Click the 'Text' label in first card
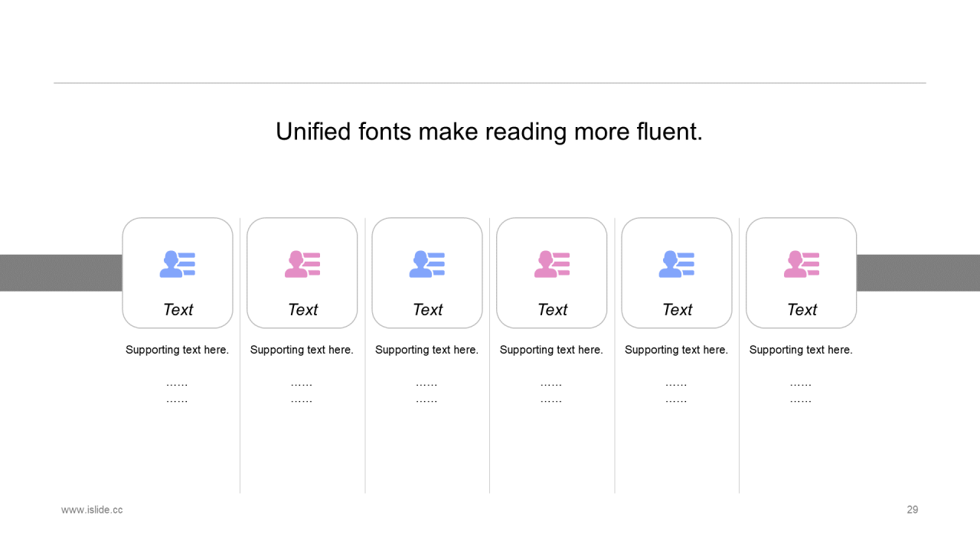This screenshot has width=980, height=551. pos(178,309)
